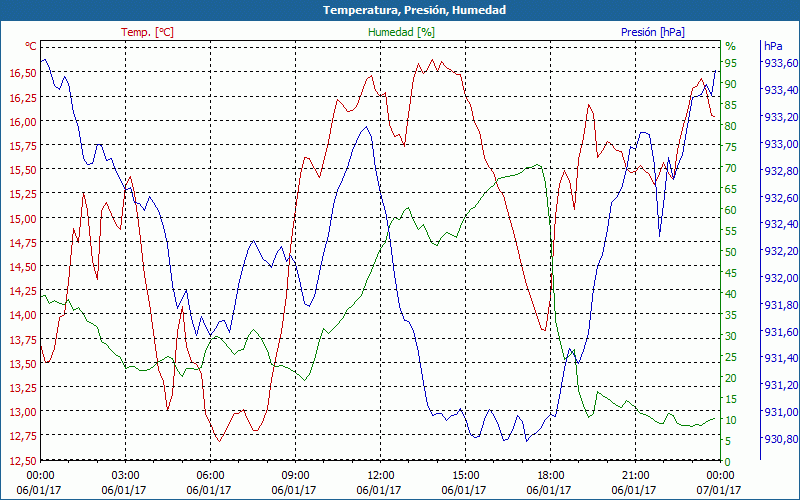800x500 pixels.
Task: Click the 14,25 temperature axis value
Action: [23, 291]
